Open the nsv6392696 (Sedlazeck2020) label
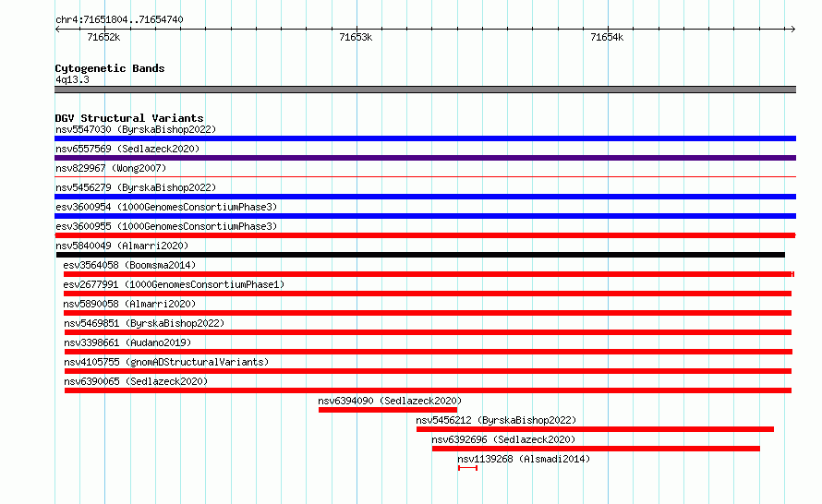This screenshot has width=822, height=504. pos(503,439)
